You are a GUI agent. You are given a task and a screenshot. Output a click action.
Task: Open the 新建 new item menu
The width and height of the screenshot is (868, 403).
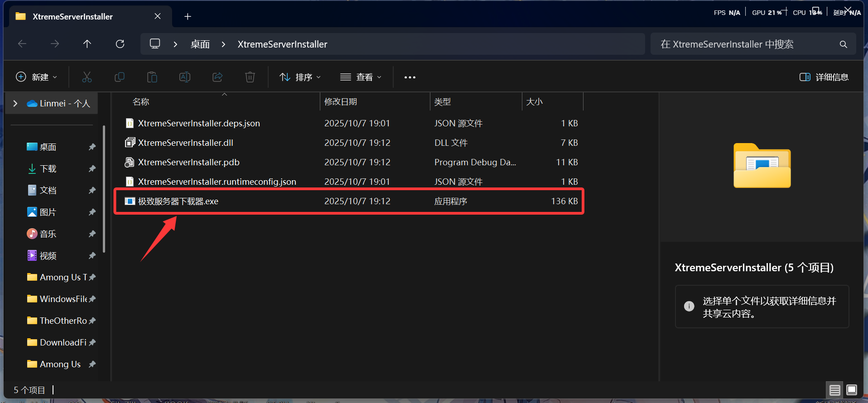37,77
